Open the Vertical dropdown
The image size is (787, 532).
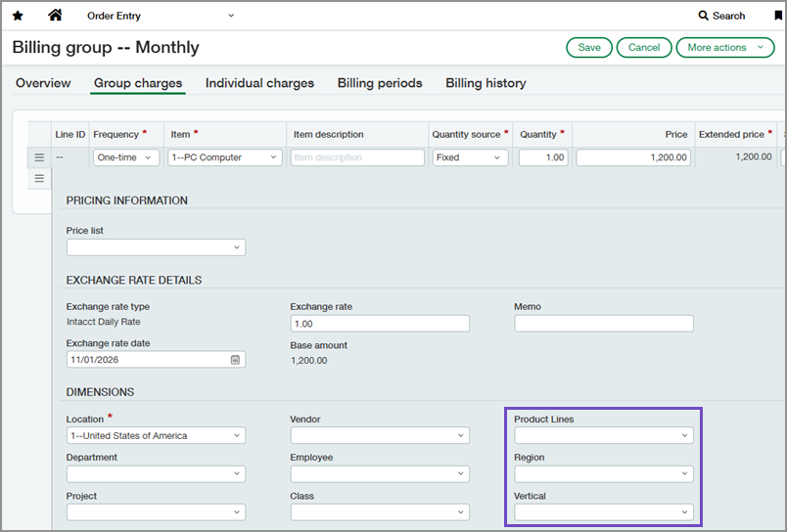click(x=604, y=512)
